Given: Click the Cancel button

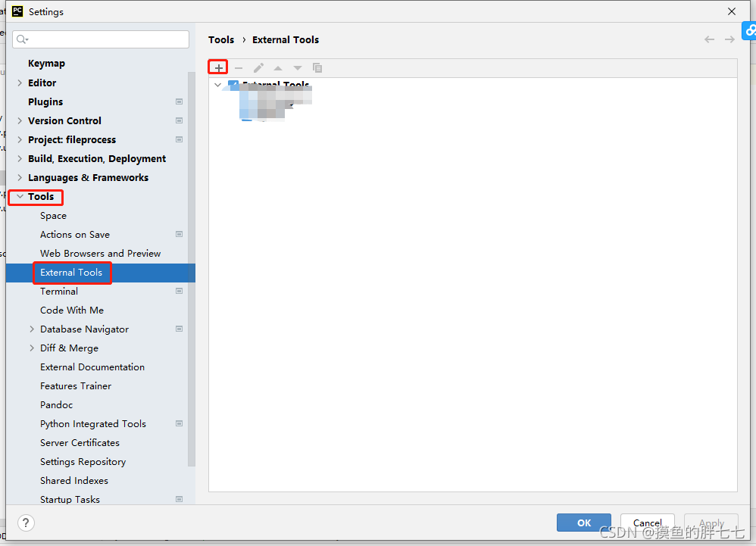Looking at the screenshot, I should click(x=647, y=523).
